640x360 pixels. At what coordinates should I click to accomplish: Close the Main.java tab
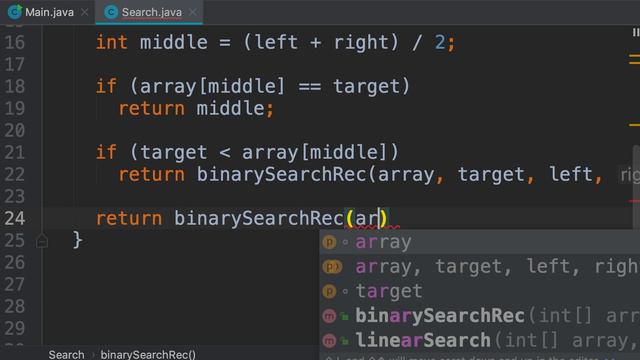click(x=84, y=12)
